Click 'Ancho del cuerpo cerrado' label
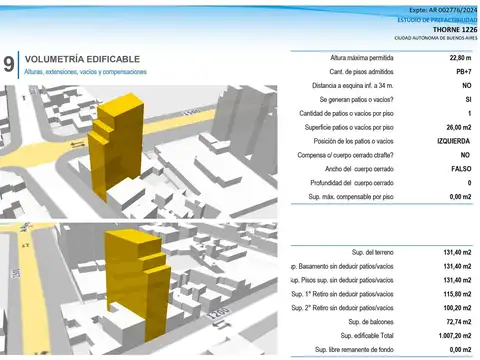This screenshot has width=480, height=360. 359,169
